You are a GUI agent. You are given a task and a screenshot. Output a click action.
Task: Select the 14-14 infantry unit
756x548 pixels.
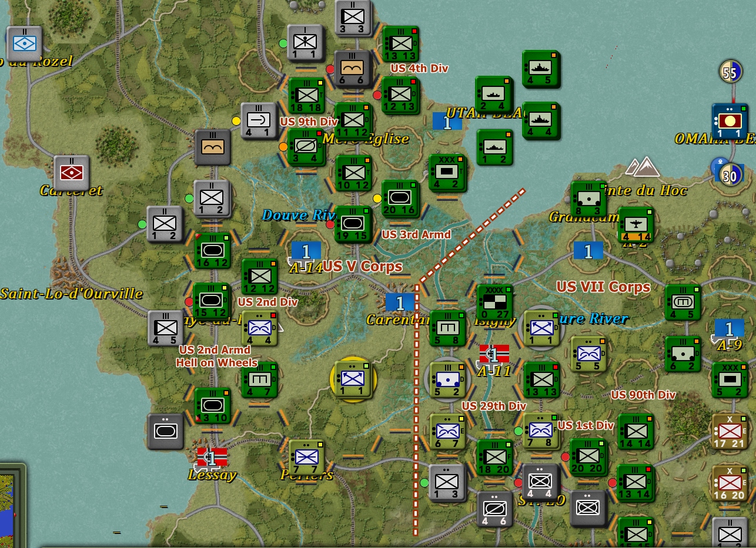click(x=635, y=432)
